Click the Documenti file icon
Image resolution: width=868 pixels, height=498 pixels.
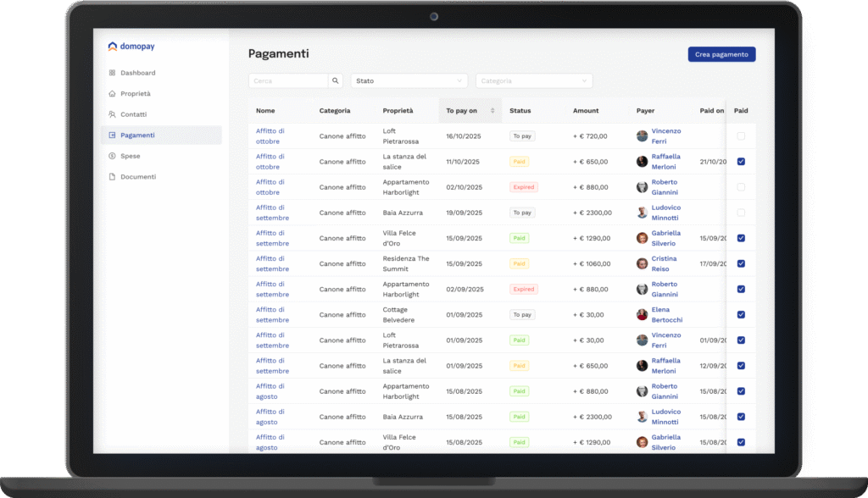pos(112,177)
